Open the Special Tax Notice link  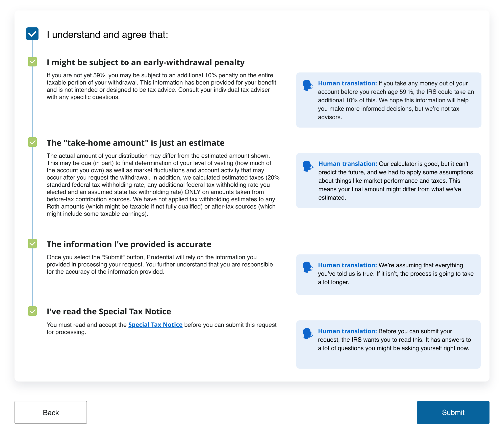pos(155,325)
